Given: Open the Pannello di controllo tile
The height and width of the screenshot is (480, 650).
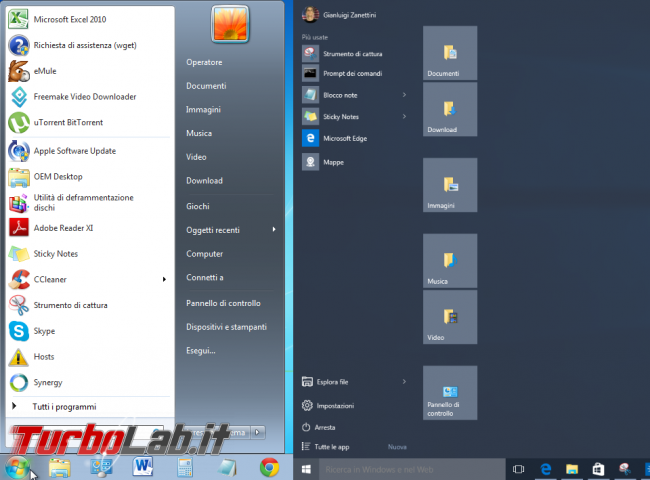Looking at the screenshot, I should point(450,393).
